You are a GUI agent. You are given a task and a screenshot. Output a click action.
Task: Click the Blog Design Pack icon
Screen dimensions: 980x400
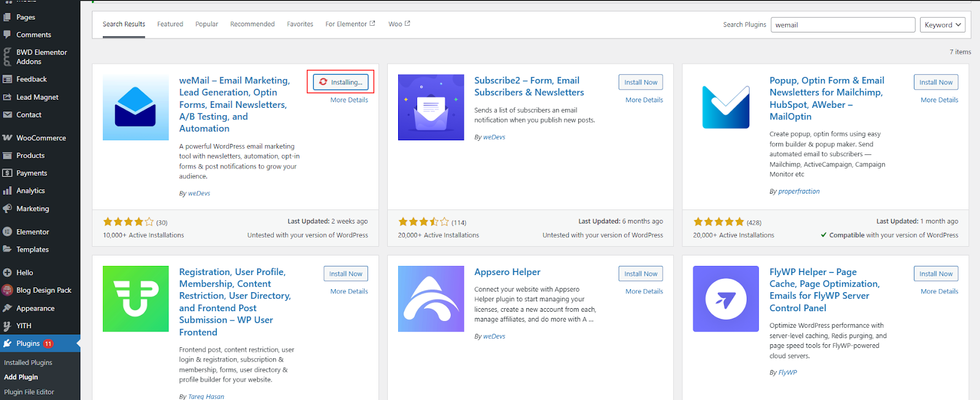pos(7,290)
